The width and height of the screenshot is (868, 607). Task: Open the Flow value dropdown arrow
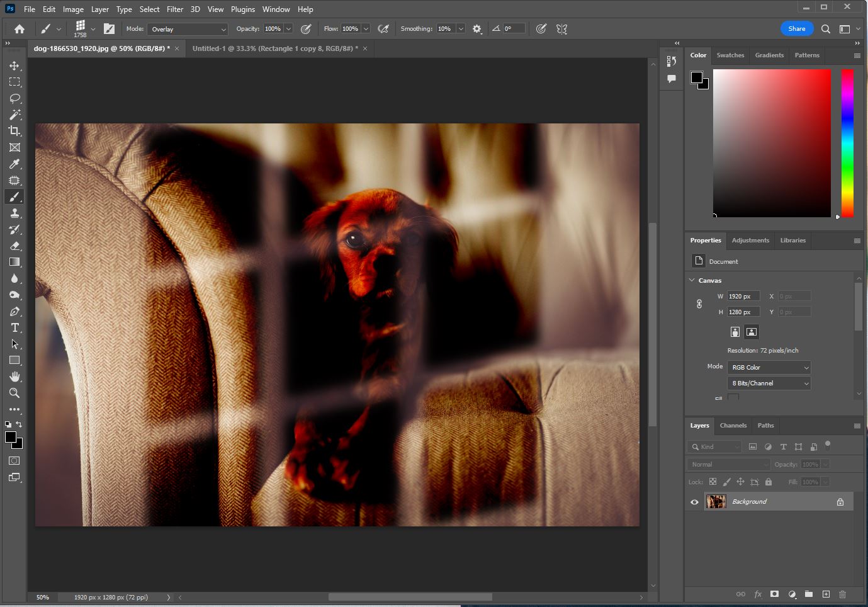point(366,29)
